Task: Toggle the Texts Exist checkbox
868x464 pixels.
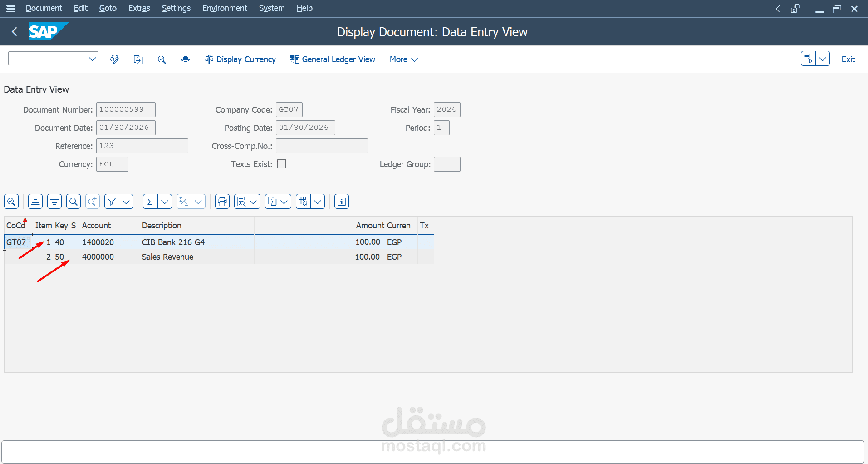Action: 281,164
